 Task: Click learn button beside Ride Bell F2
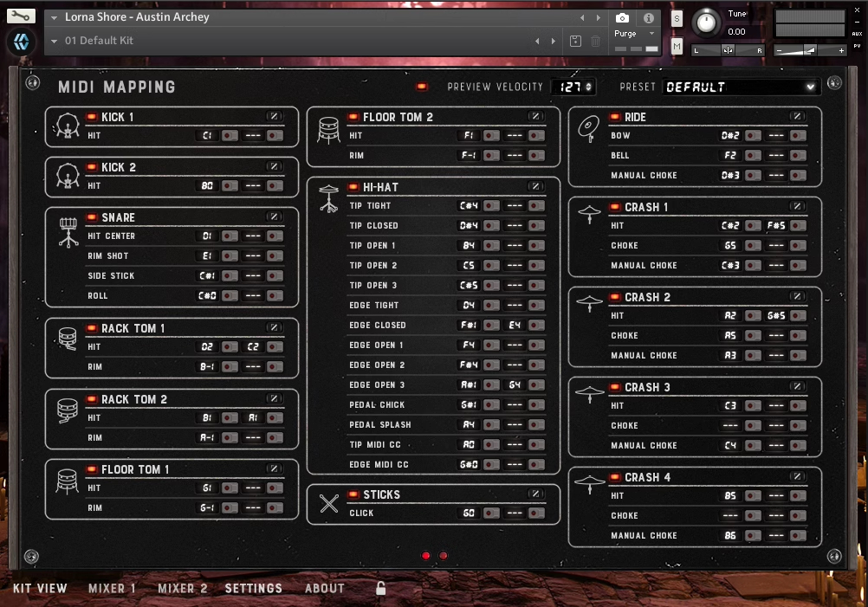coord(753,156)
